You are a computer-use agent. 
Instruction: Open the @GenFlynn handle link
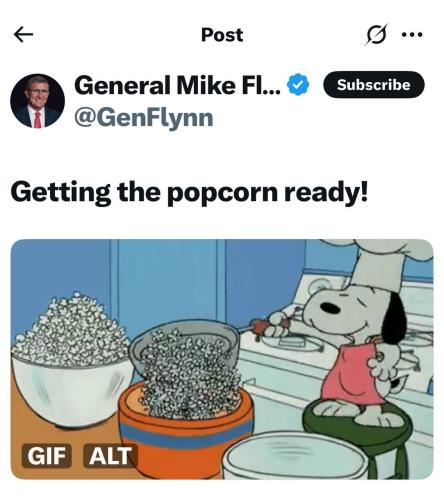(x=144, y=118)
